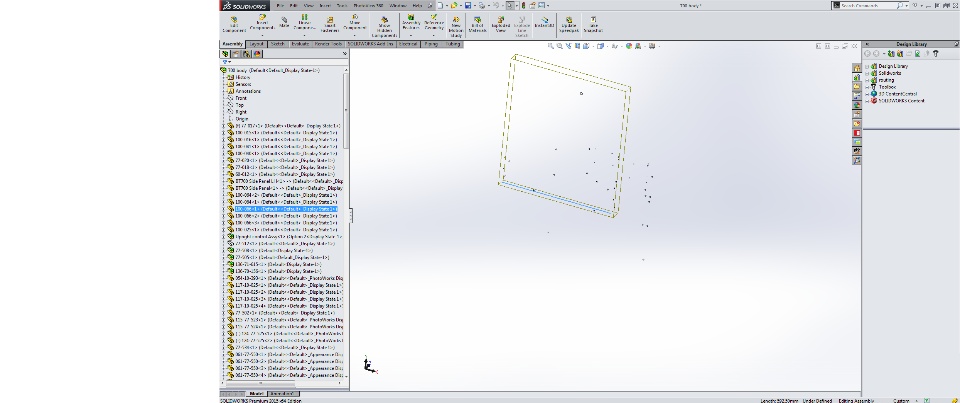This screenshot has width=960, height=403.
Task: Select the Mate tool
Action: [x=284, y=22]
